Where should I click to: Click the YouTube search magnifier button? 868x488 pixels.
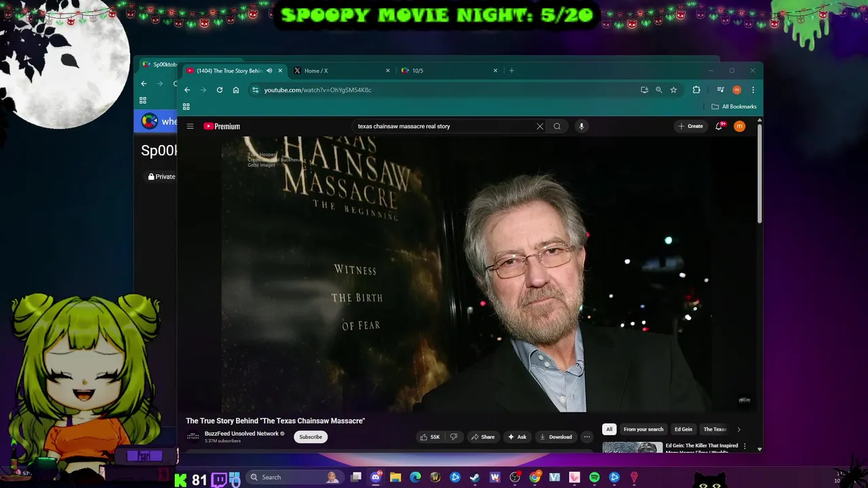pyautogui.click(x=557, y=126)
